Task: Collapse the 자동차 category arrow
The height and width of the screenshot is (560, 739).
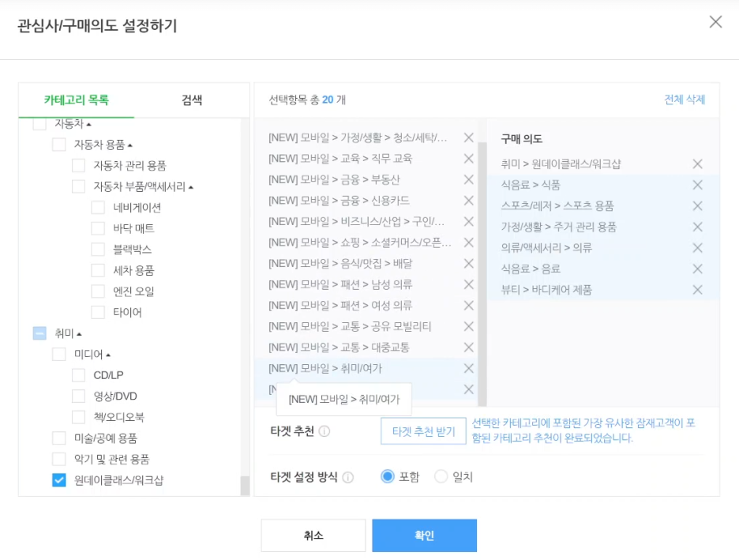Action: (88, 125)
